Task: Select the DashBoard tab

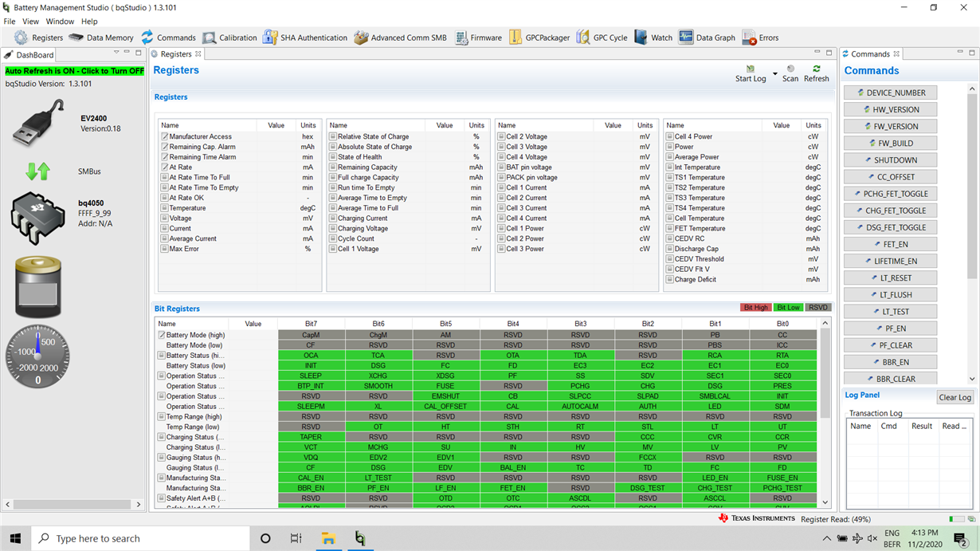Action: (29, 55)
